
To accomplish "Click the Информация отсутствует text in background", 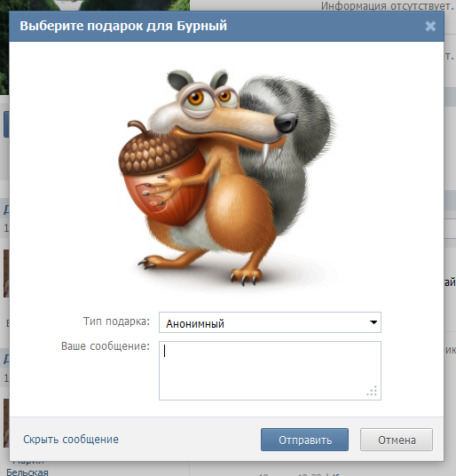I will 387,5.
